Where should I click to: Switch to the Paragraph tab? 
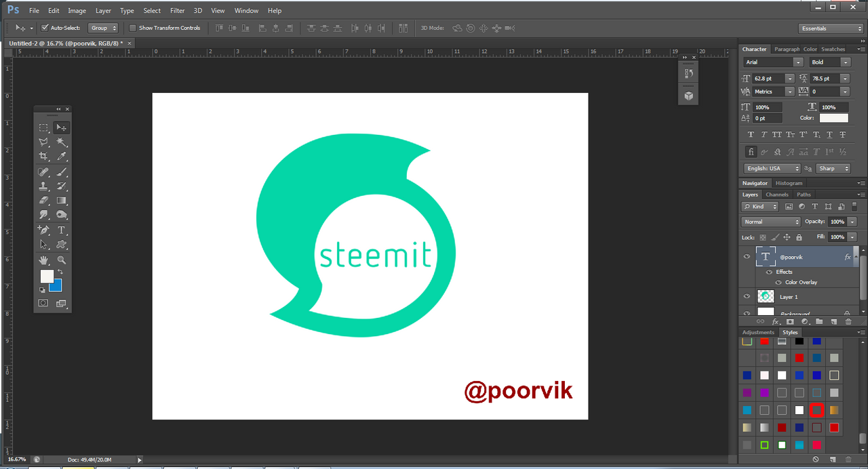787,49
